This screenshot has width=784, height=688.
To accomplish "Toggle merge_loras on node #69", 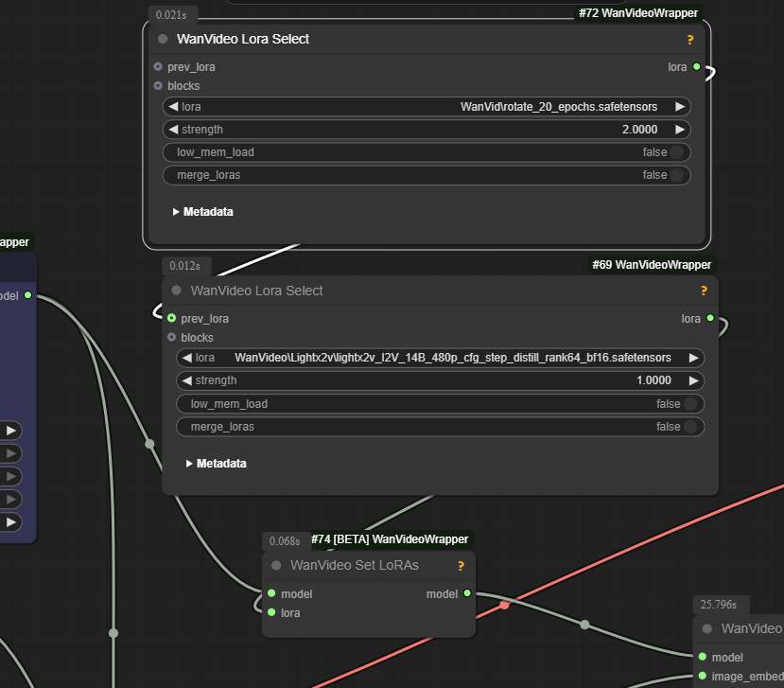I will 440,427.
